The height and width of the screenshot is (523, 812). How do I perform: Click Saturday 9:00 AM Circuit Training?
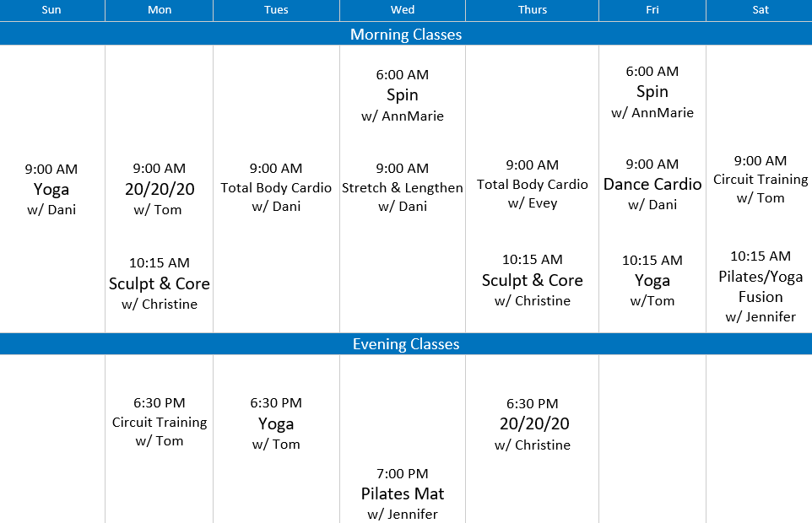click(760, 179)
